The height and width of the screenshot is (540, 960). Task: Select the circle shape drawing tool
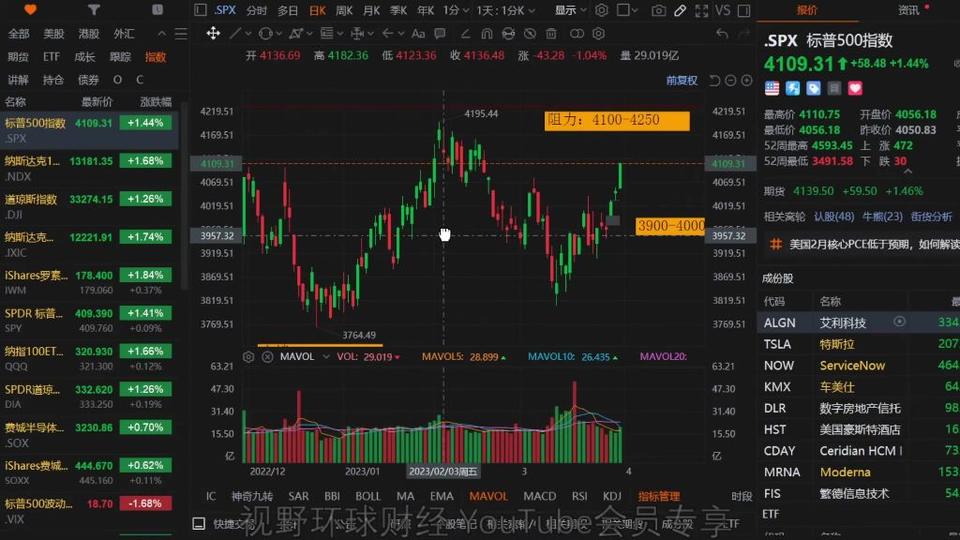click(x=265, y=33)
